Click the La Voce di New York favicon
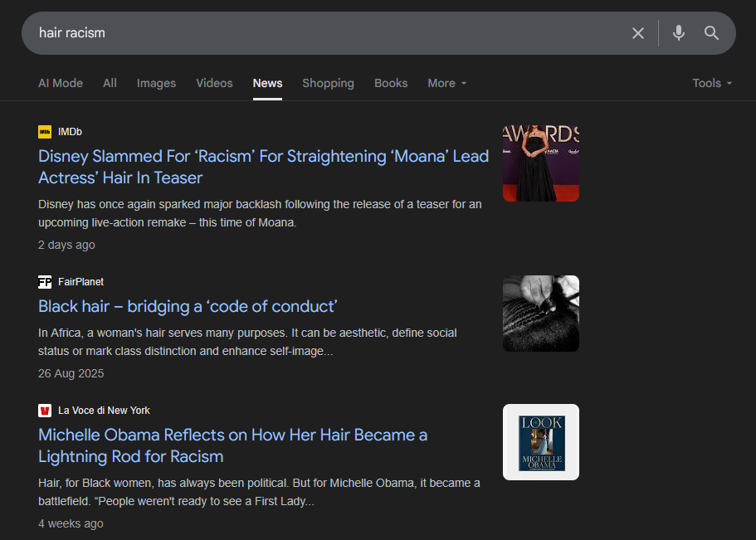The width and height of the screenshot is (756, 540). pos(45,411)
